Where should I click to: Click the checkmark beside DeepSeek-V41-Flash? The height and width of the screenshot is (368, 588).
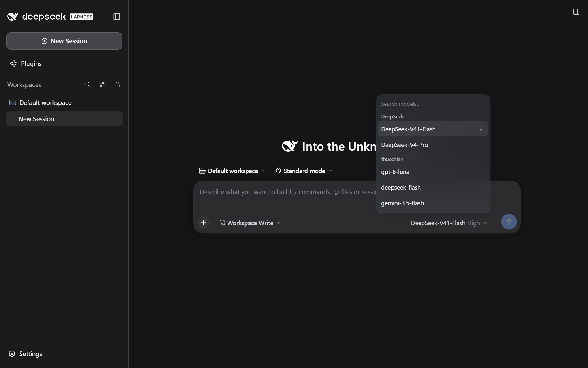click(482, 129)
